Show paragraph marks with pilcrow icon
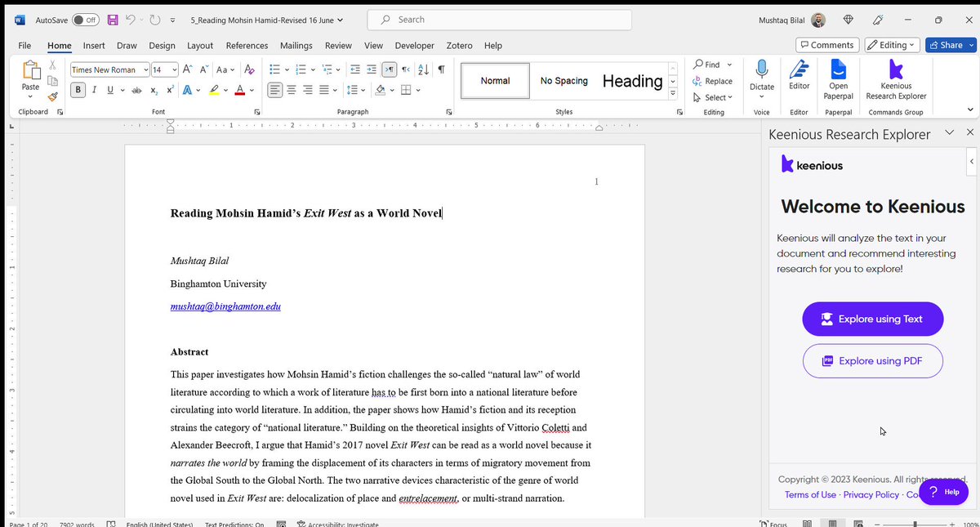The width and height of the screenshot is (980, 527). coord(441,69)
